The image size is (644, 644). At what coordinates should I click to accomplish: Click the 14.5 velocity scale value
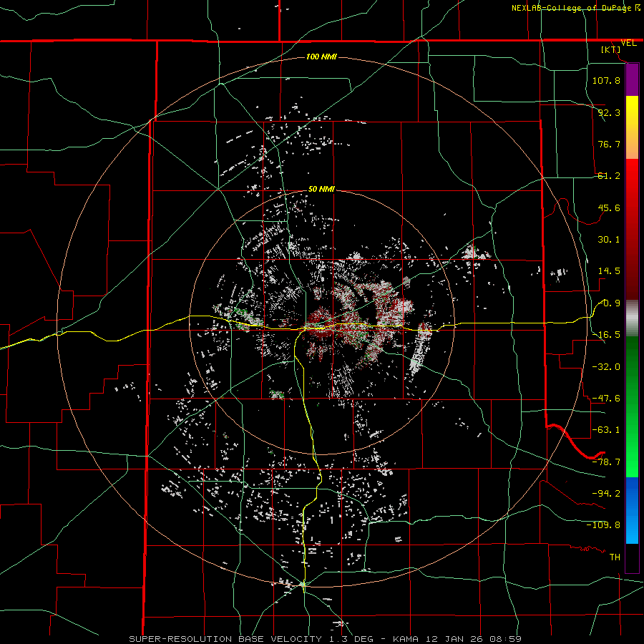click(x=609, y=271)
